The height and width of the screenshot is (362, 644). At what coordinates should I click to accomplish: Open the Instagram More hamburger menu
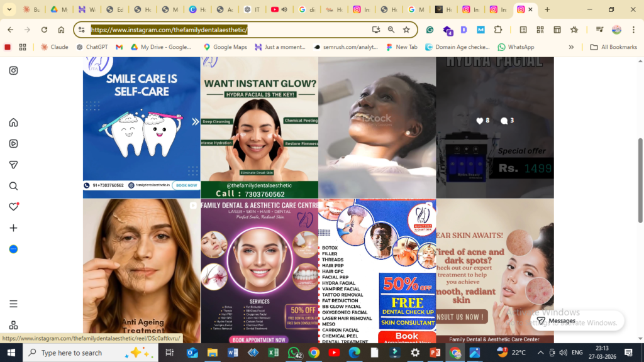(x=13, y=304)
